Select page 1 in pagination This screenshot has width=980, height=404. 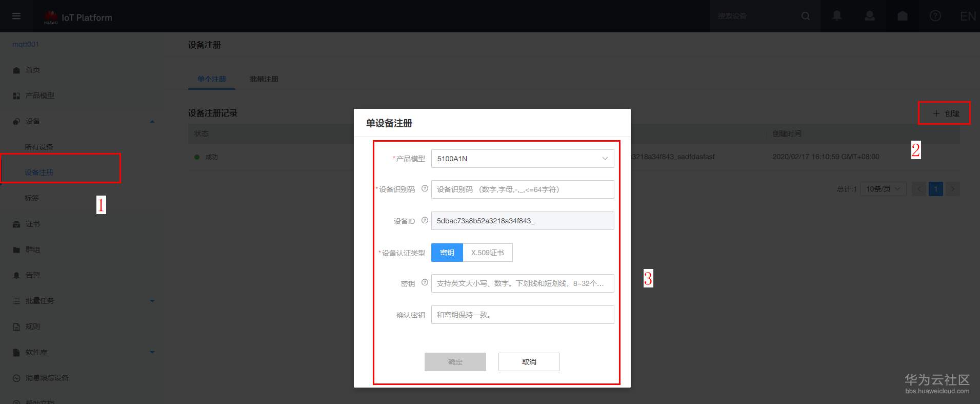936,189
